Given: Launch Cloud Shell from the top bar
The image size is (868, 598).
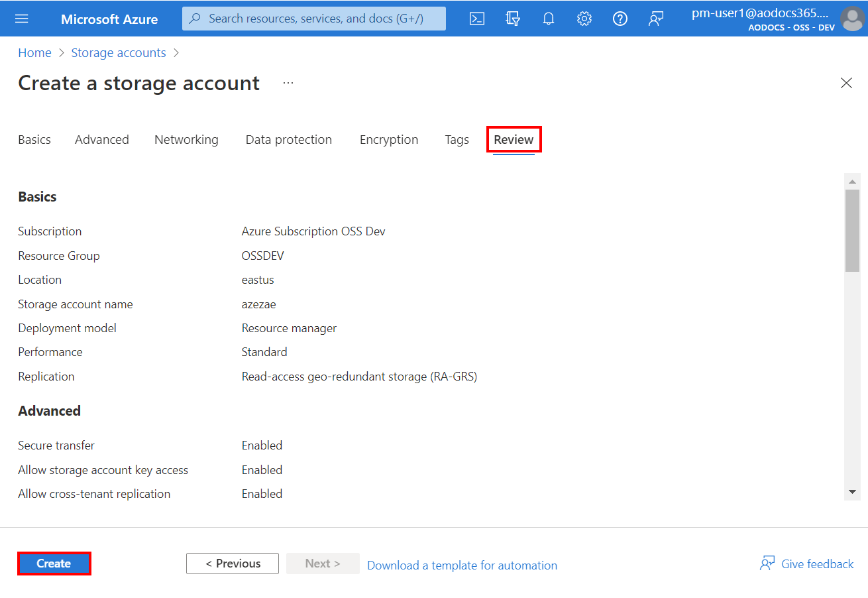Looking at the screenshot, I should [x=476, y=19].
